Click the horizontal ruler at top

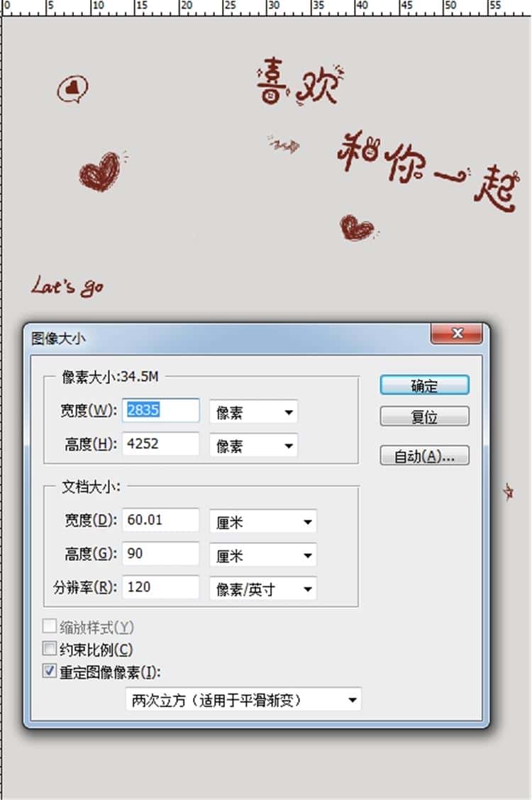pyautogui.click(x=266, y=8)
